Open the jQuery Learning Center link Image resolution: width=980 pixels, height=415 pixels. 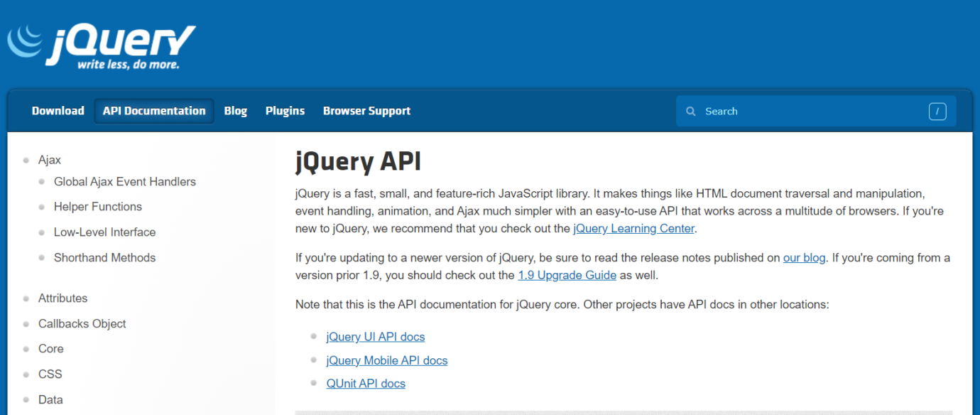(x=633, y=228)
